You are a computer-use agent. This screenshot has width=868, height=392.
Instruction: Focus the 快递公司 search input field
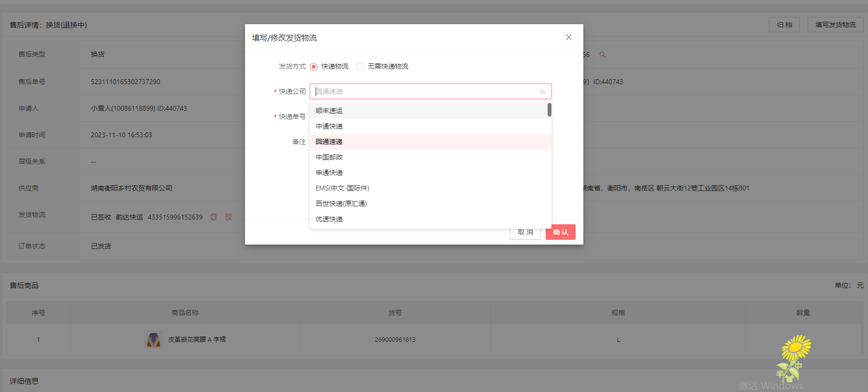pyautogui.click(x=425, y=91)
